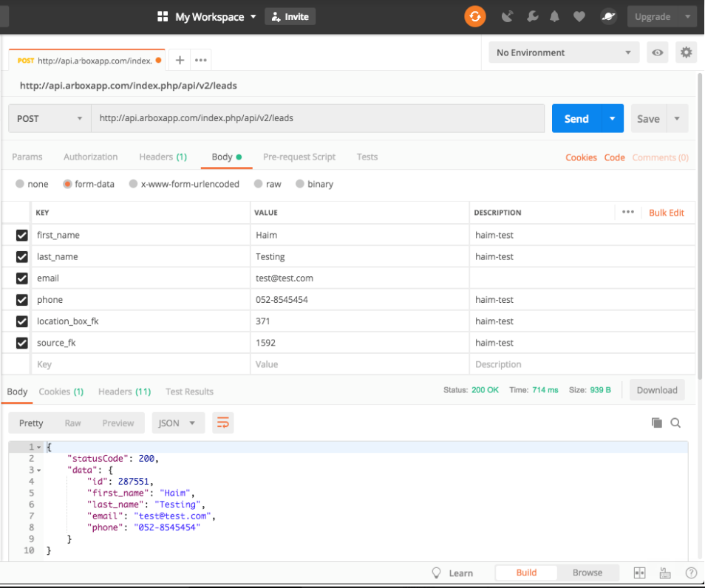Disable the source_fk parameter checkbox
The width and height of the screenshot is (705, 588).
[x=21, y=342]
